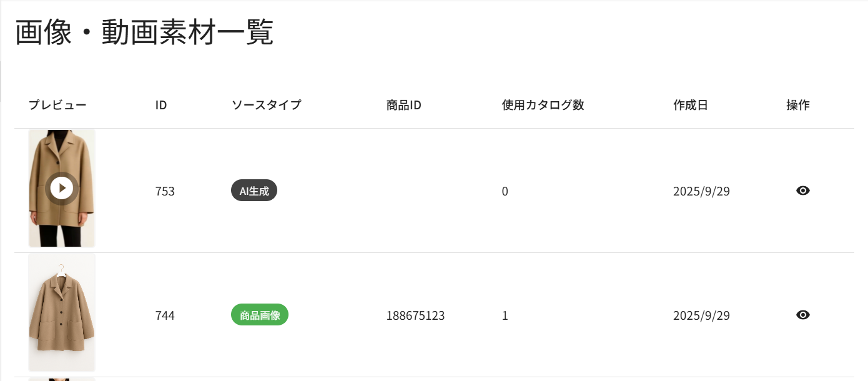Open the hanger coat thumbnail of item 744
Viewport: 868px width, 381px height.
[62, 312]
